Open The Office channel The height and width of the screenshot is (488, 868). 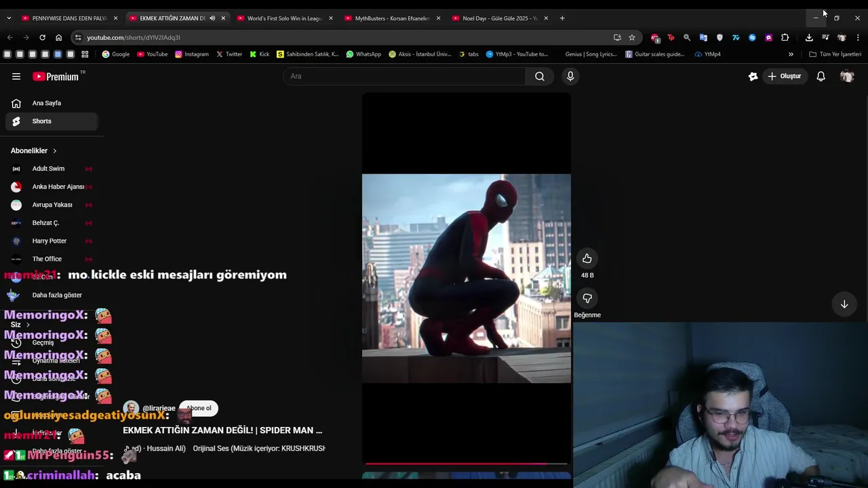point(52,259)
